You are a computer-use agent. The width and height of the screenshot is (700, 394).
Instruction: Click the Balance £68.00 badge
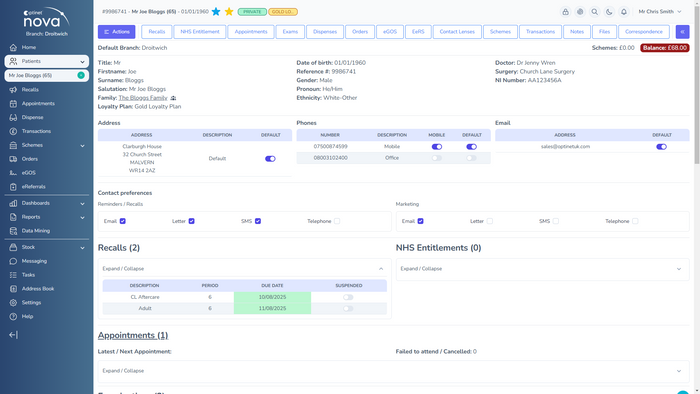pos(665,48)
